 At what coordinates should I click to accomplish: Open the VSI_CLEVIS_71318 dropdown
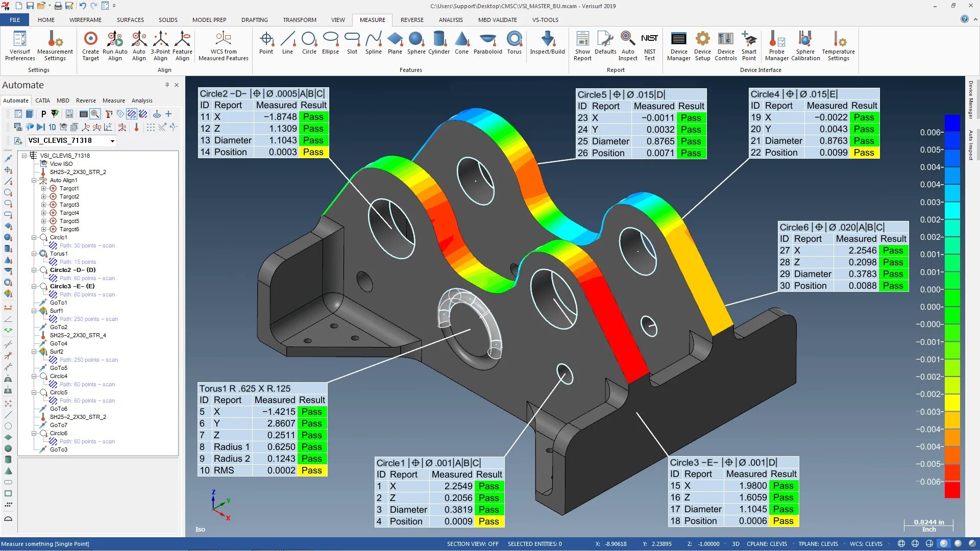(x=112, y=141)
